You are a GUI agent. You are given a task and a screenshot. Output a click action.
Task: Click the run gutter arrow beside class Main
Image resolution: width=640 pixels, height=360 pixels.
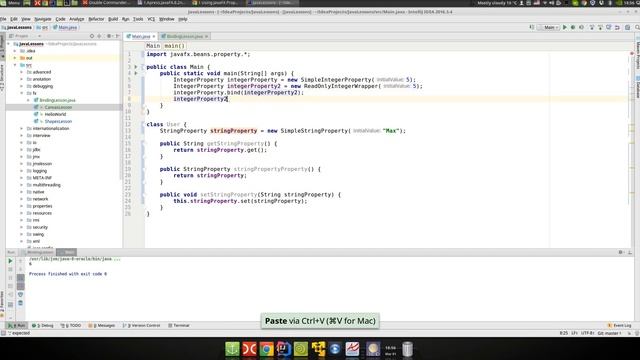tap(136, 67)
